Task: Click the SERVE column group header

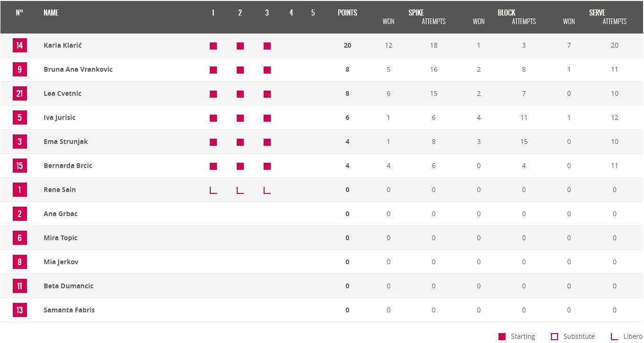Action: [x=597, y=13]
